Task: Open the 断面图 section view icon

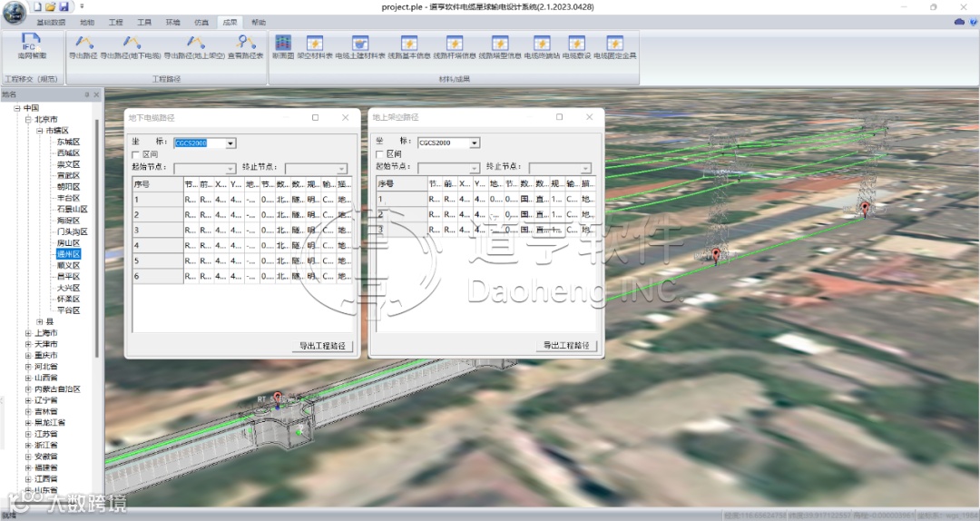Action: (x=282, y=44)
